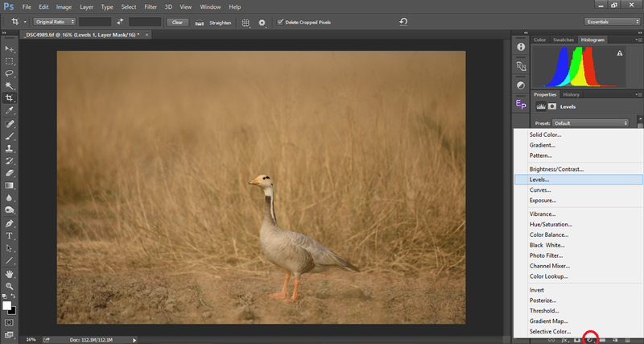Select the Crop tool in toolbox

10,98
